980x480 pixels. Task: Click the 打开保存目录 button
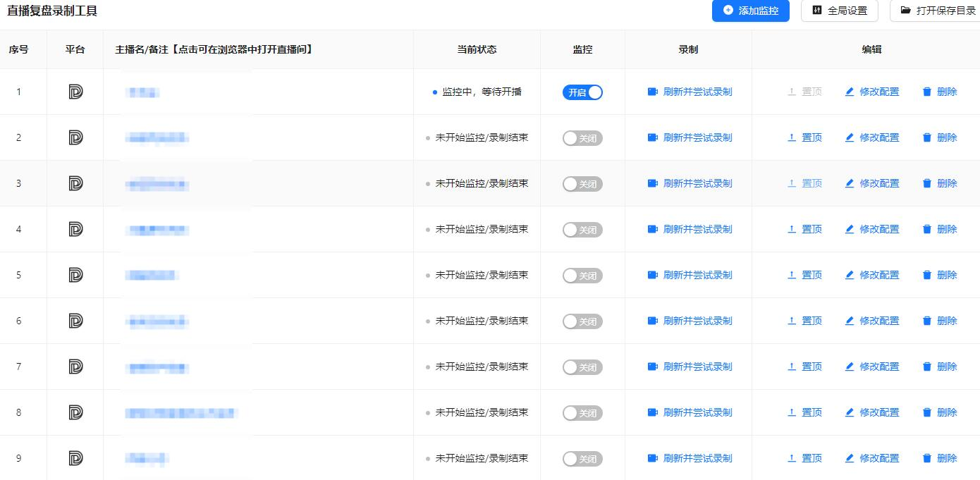click(938, 11)
